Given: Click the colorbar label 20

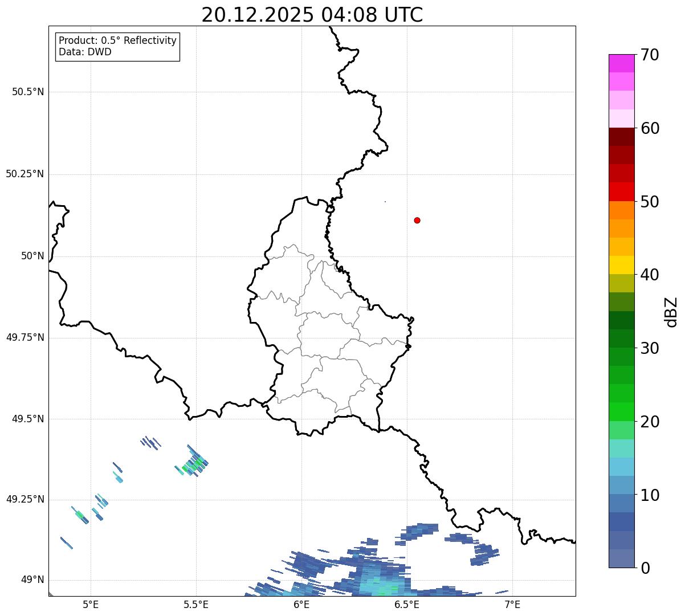Looking at the screenshot, I should coord(650,422).
